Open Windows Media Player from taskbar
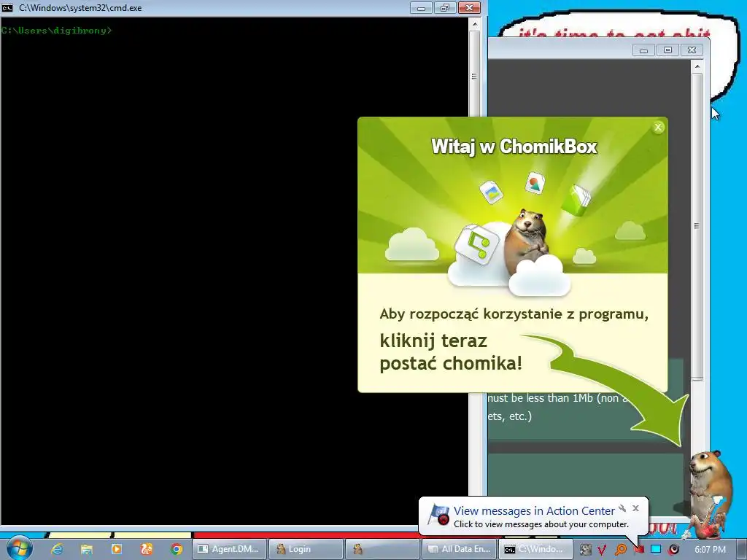Screen dimensions: 747x560 coord(116,549)
